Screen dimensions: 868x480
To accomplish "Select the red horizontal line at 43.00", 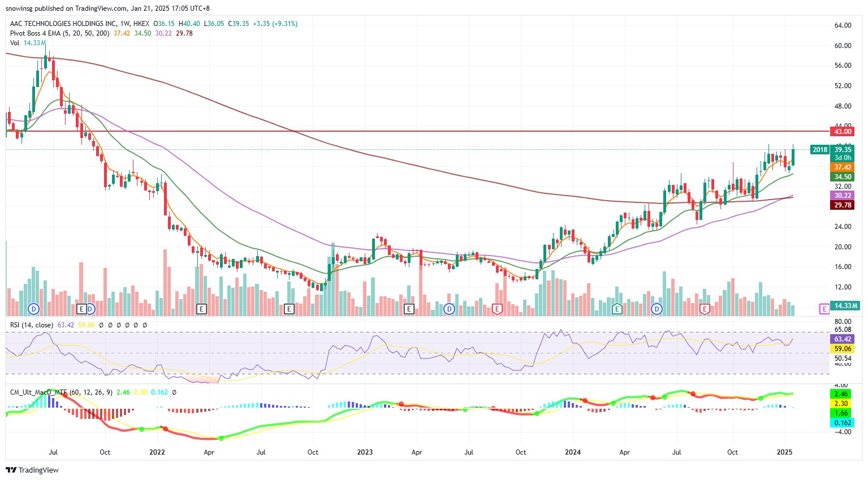I will (417, 131).
